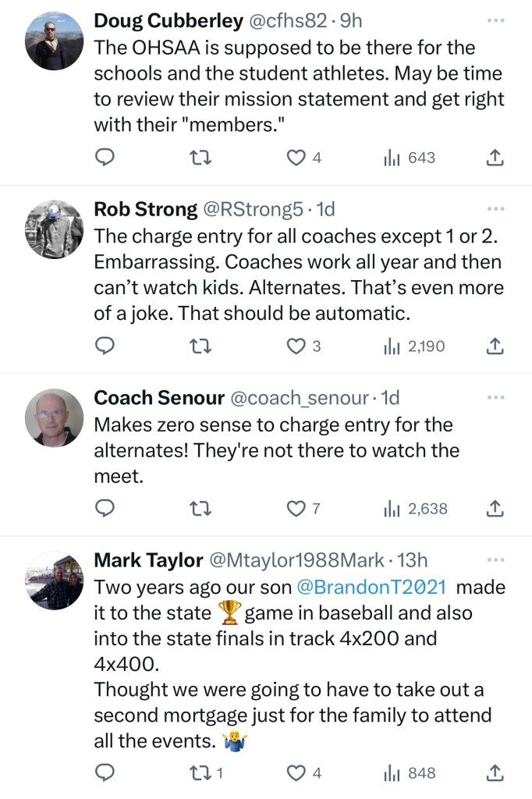Image resolution: width=532 pixels, height=799 pixels.
Task: Like Rob Strong's tweet
Action: 296,346
